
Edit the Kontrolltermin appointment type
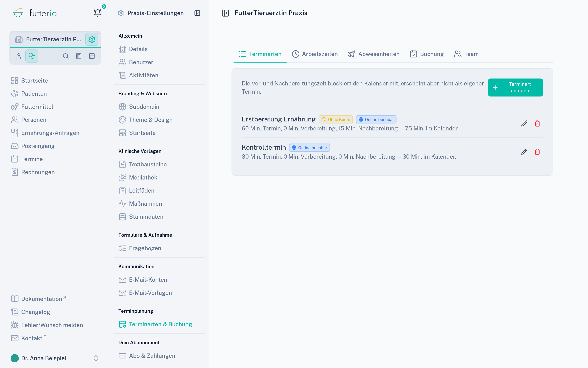[x=524, y=152]
